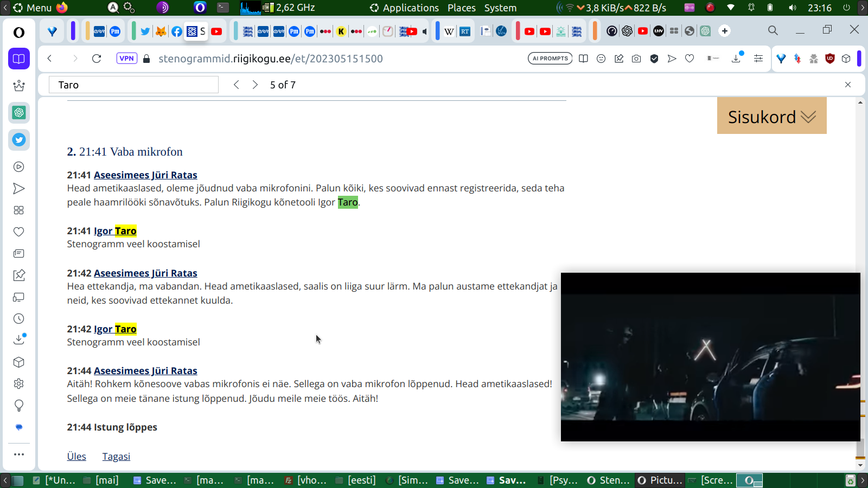The height and width of the screenshot is (488, 868).
Task: Follow the Tagasi link
Action: tap(116, 457)
